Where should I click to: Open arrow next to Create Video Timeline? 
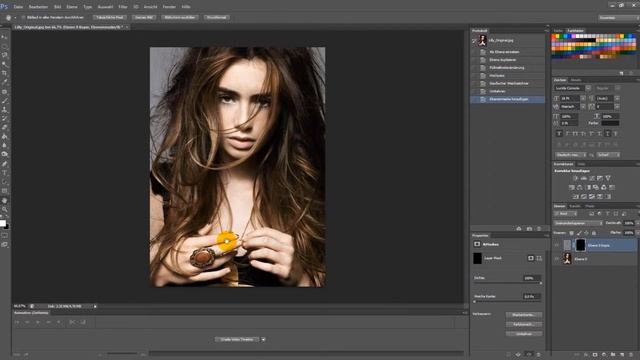tap(263, 339)
